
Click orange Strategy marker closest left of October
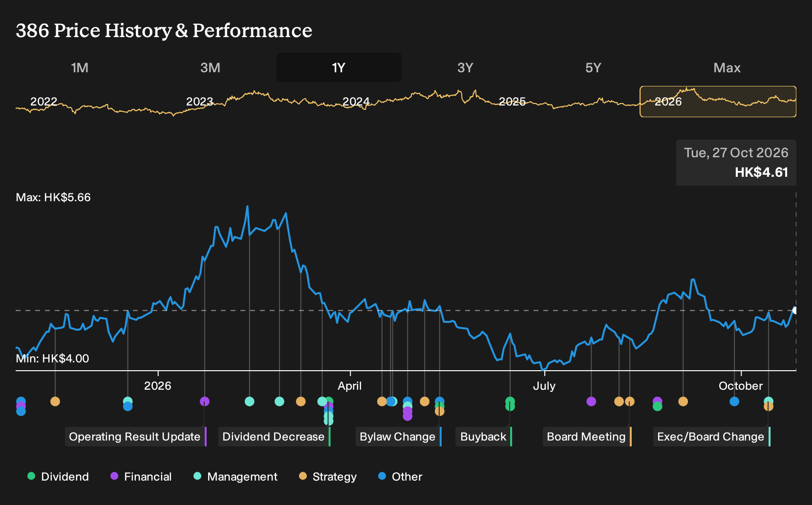683,401
